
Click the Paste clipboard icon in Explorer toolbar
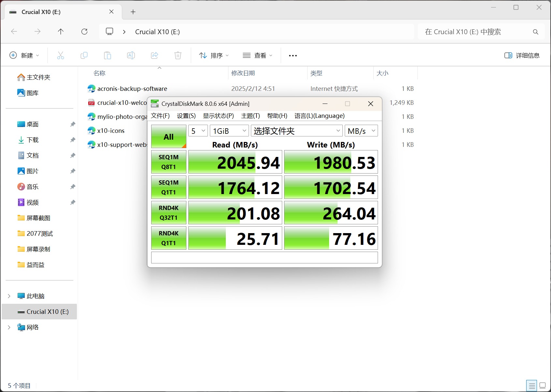click(108, 55)
